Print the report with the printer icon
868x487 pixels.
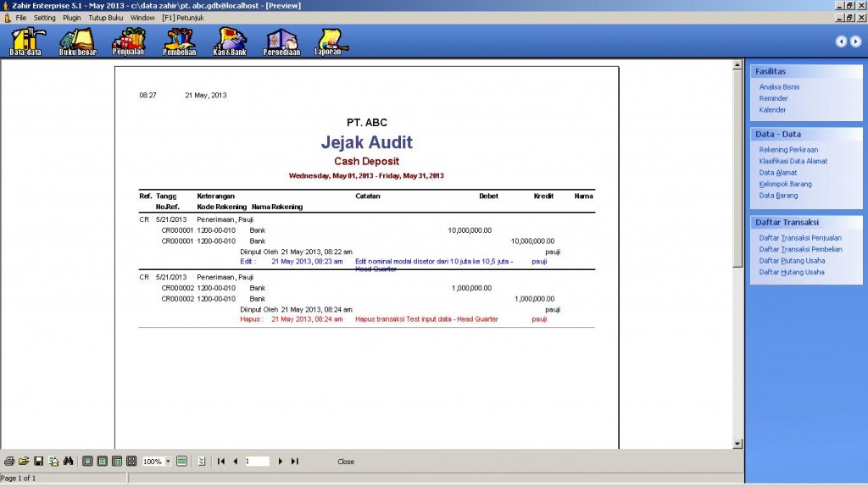pos(9,462)
